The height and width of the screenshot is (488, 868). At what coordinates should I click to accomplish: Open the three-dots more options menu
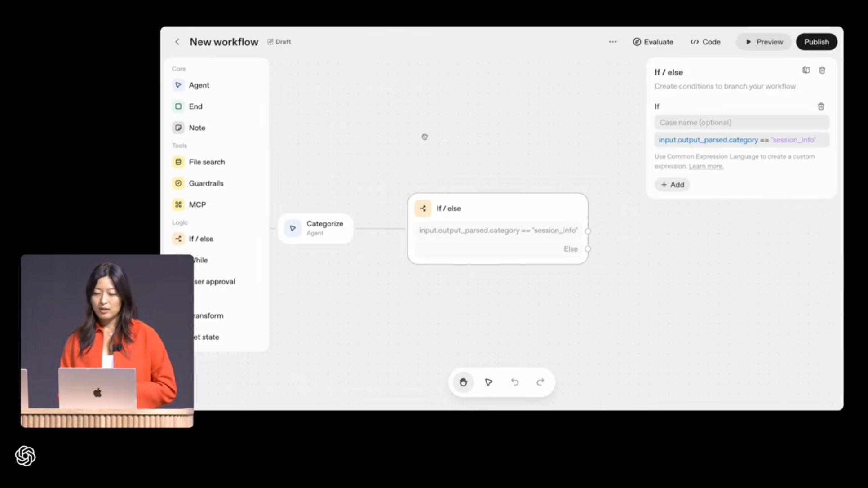[613, 42]
